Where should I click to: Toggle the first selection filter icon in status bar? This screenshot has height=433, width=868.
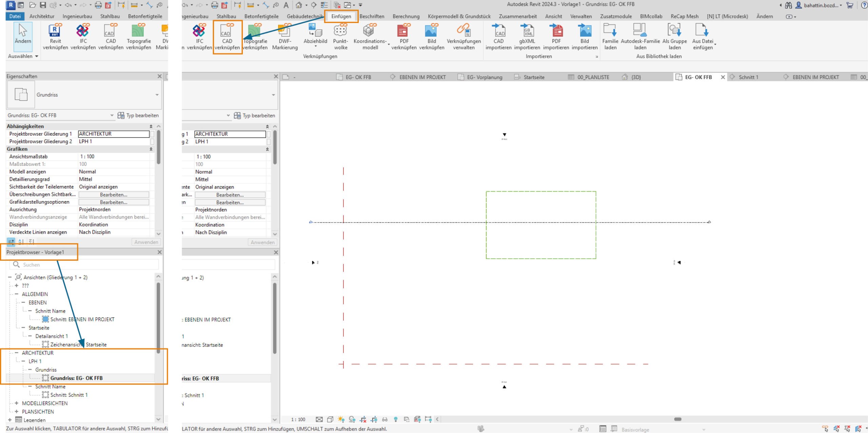(x=825, y=429)
